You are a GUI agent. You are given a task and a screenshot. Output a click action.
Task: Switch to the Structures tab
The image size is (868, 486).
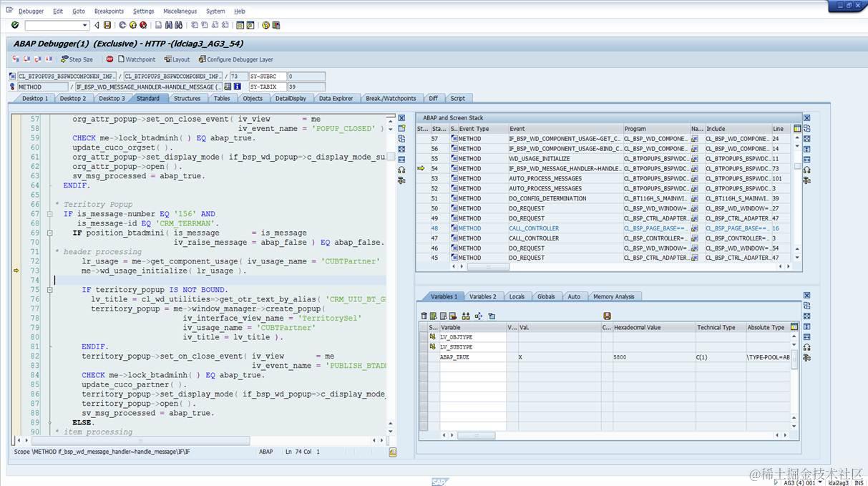(187, 98)
